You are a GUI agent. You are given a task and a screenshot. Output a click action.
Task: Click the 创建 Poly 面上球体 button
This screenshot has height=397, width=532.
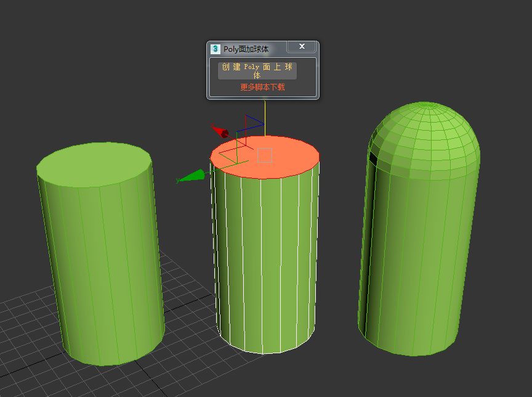pyautogui.click(x=257, y=71)
